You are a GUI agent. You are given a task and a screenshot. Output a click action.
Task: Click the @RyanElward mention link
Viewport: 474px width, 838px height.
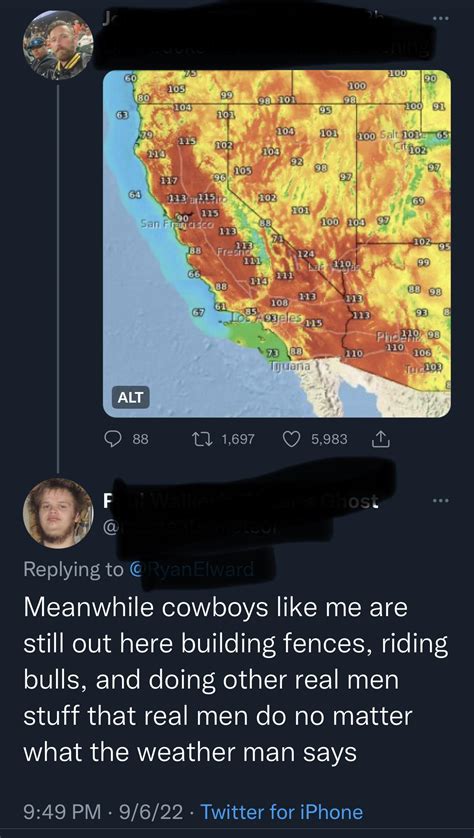[x=191, y=570]
